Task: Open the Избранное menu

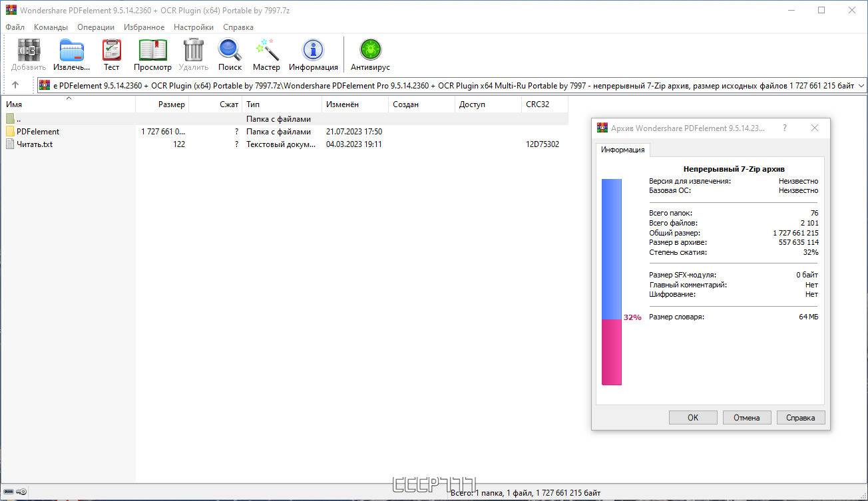Action: [144, 27]
